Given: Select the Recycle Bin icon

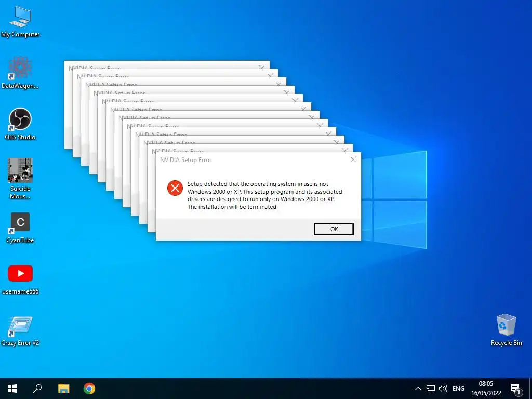Looking at the screenshot, I should coord(506,330).
